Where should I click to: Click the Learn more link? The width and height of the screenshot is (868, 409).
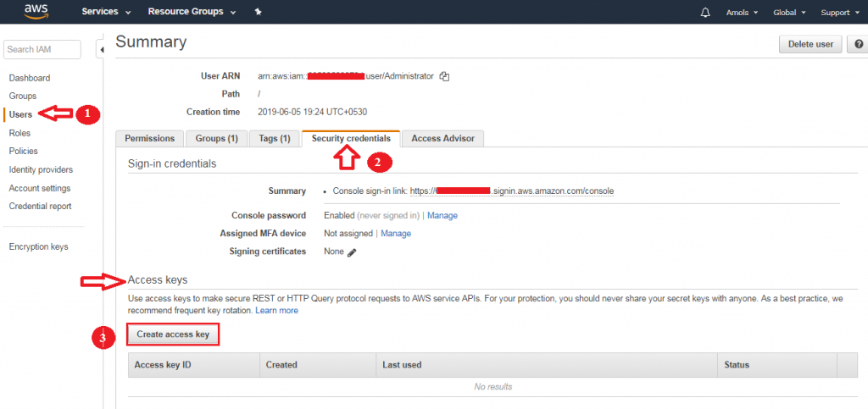tap(276, 311)
